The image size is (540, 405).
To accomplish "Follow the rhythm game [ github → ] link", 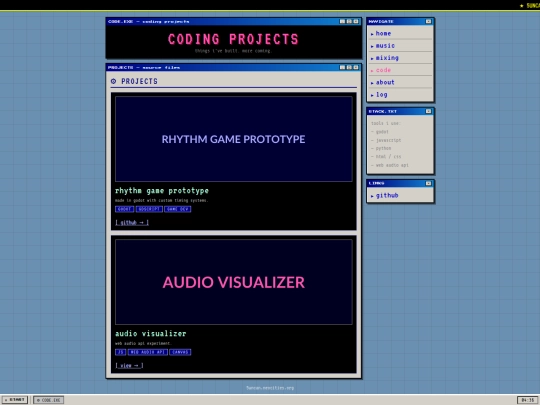I will (x=132, y=222).
